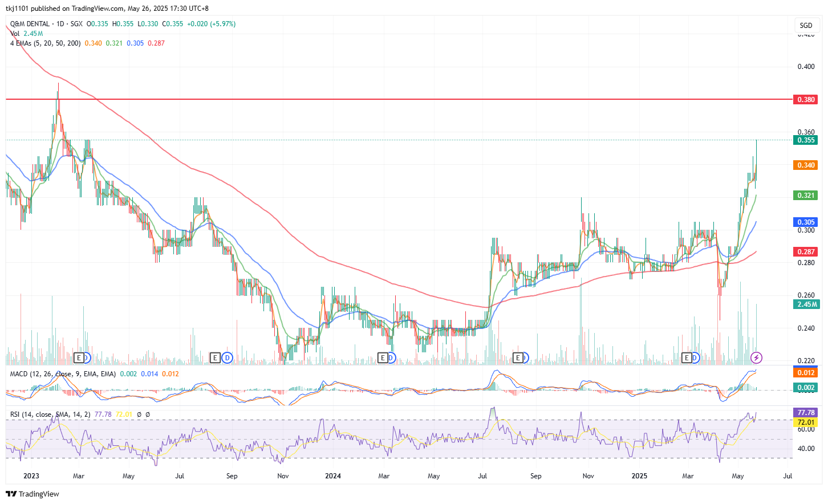The height and width of the screenshot is (504, 828).
Task: Click the yellow 72.01 RSI average label
Action: [806, 422]
